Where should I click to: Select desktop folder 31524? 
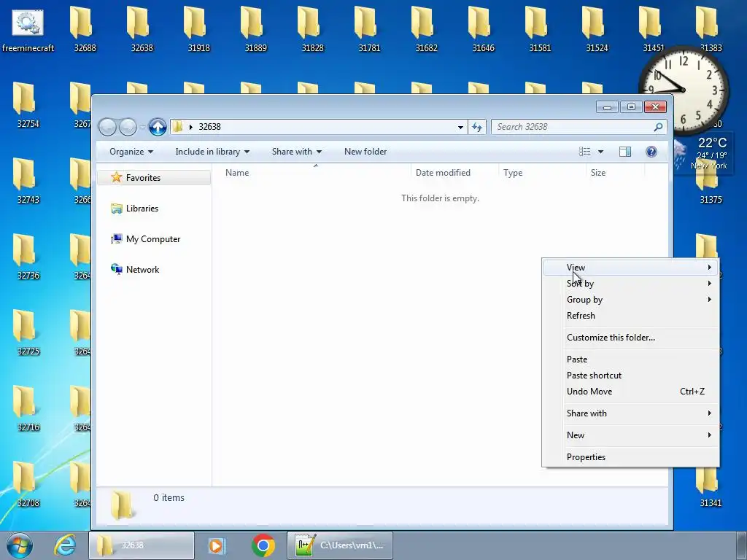597,29
